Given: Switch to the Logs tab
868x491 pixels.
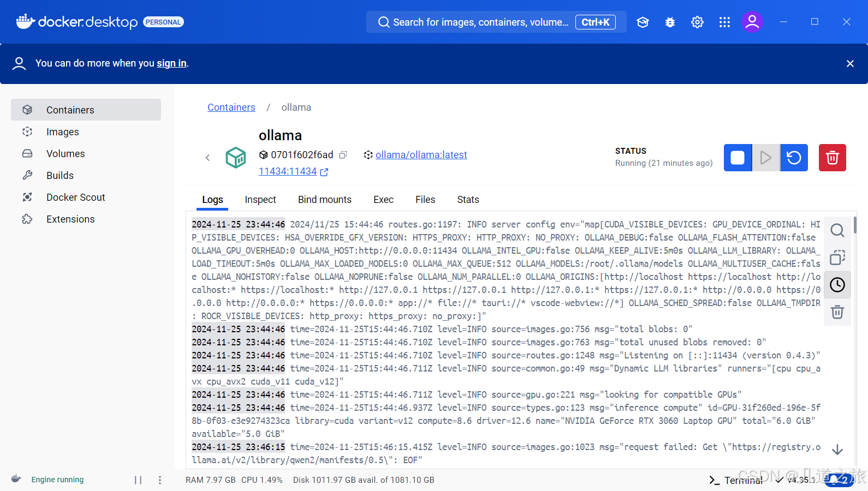Looking at the screenshot, I should coord(212,200).
